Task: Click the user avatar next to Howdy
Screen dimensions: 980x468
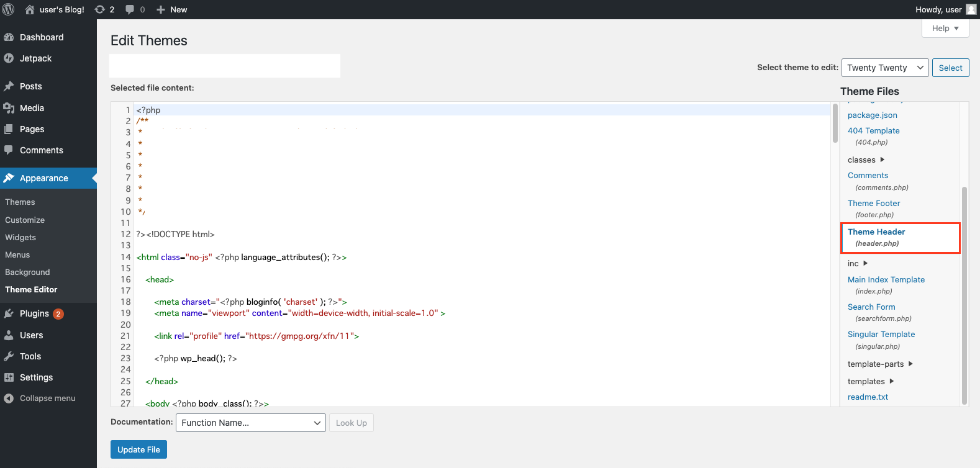Action: tap(971, 9)
